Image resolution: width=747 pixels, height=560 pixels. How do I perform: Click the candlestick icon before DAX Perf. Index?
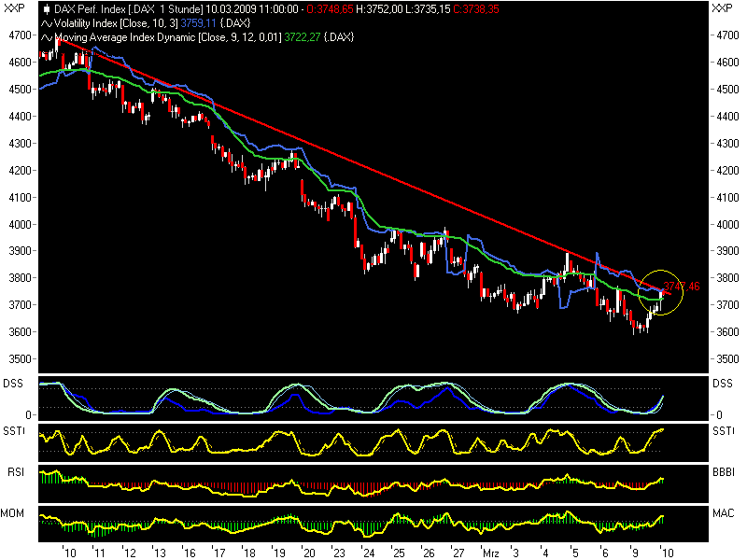[x=47, y=9]
